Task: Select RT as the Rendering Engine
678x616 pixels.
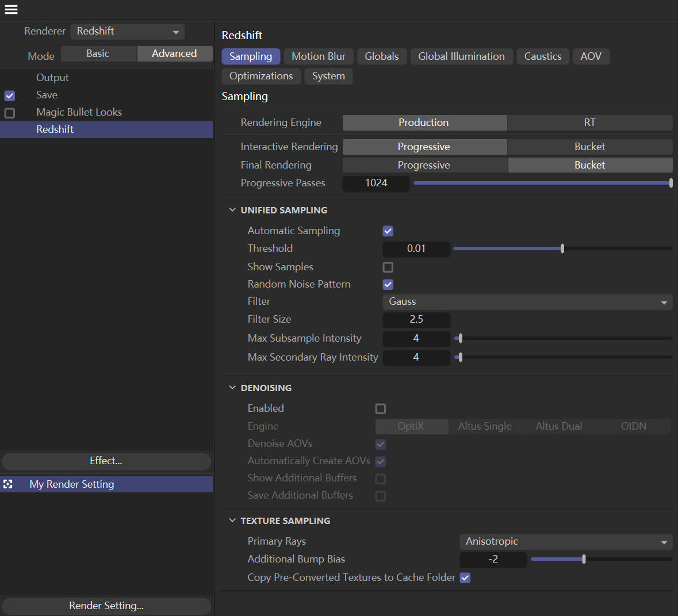Action: 590,122
